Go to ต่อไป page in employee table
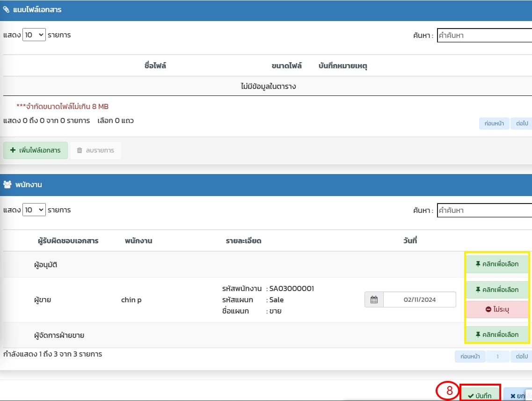The image size is (532, 401). click(x=521, y=357)
